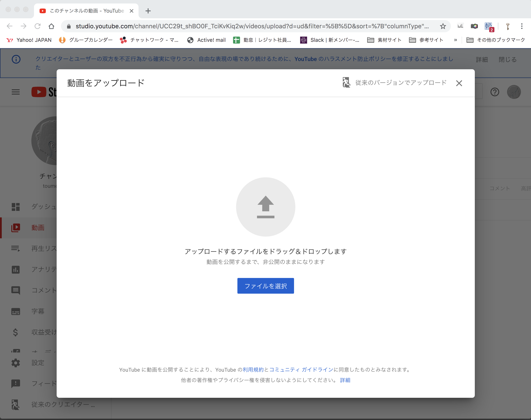Open the 利用規約 link

pyautogui.click(x=253, y=370)
